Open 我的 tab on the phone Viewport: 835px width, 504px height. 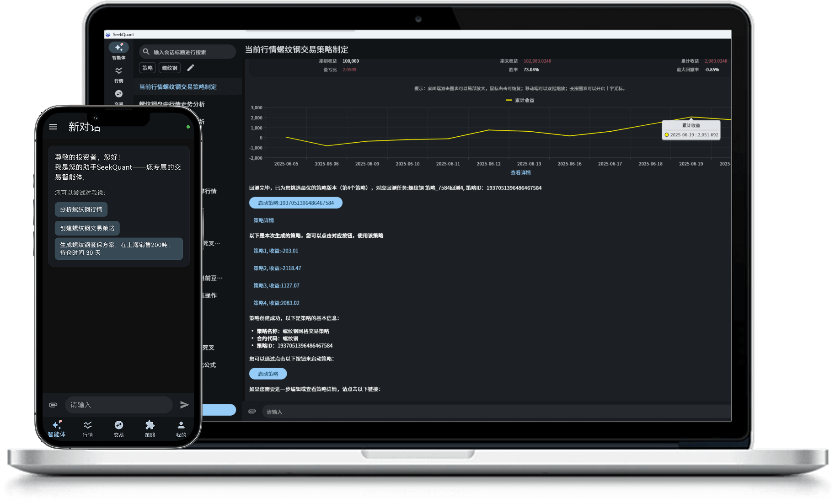tap(181, 429)
